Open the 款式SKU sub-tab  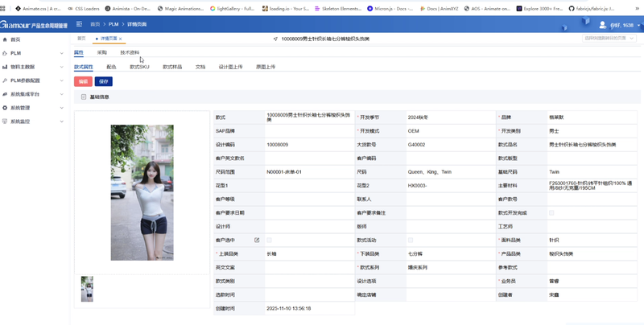click(x=139, y=67)
